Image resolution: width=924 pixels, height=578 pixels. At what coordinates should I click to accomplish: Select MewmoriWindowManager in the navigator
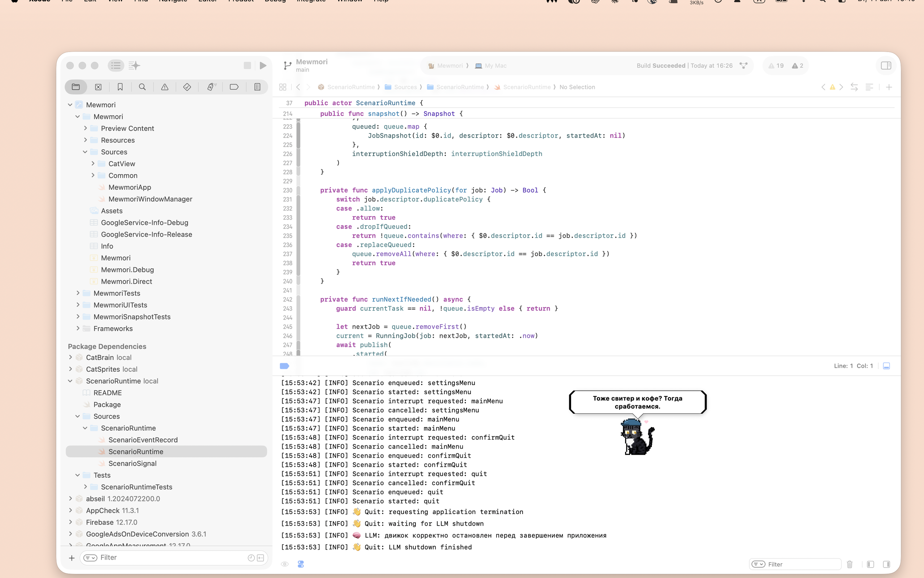150,199
